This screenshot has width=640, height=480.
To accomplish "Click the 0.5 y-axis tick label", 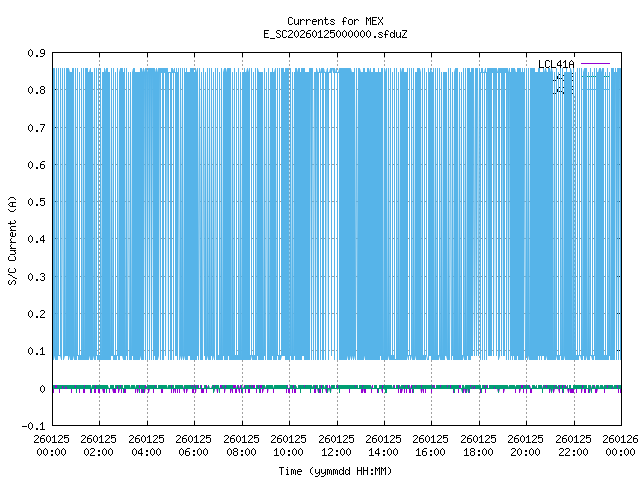I will tap(37, 202).
